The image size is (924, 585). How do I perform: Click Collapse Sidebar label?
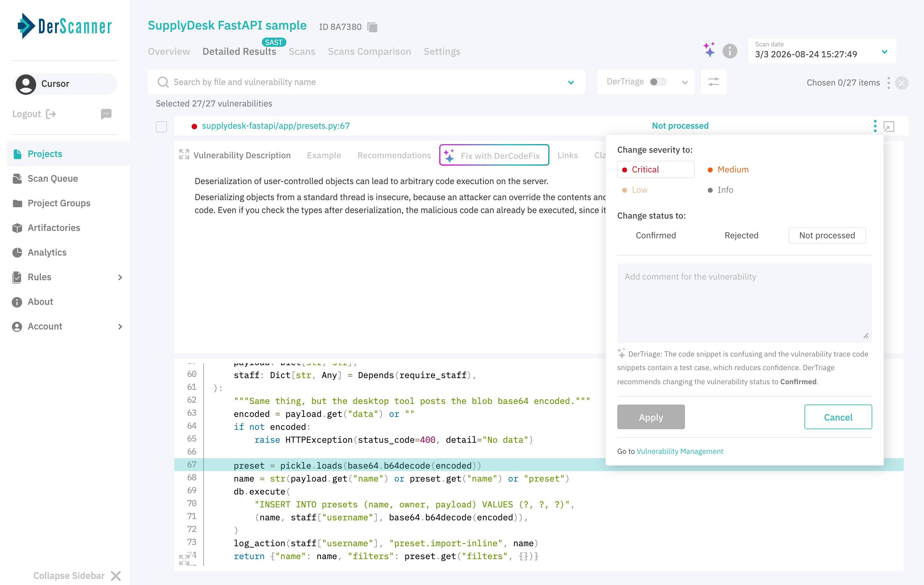(69, 575)
